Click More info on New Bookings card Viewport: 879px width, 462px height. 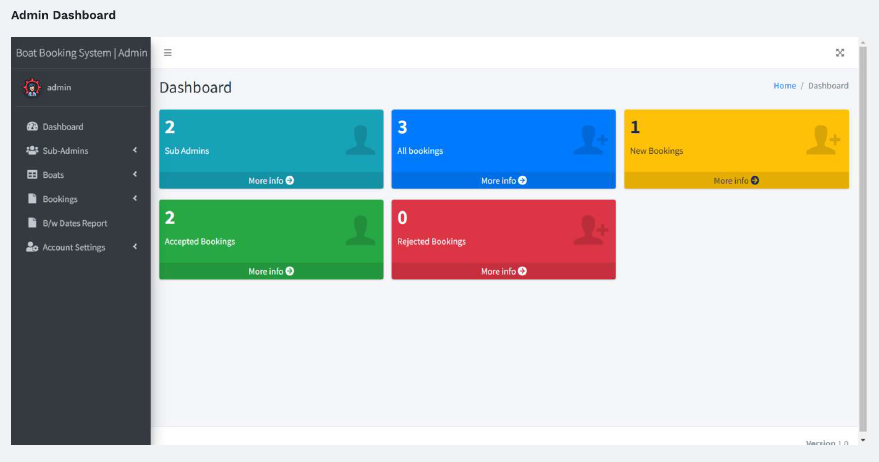736,181
